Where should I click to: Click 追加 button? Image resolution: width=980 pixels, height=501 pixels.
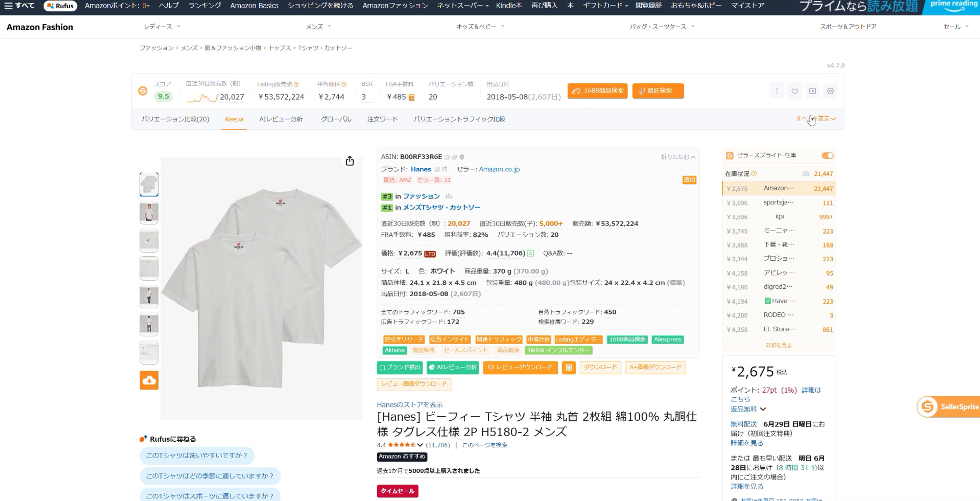coord(689,180)
